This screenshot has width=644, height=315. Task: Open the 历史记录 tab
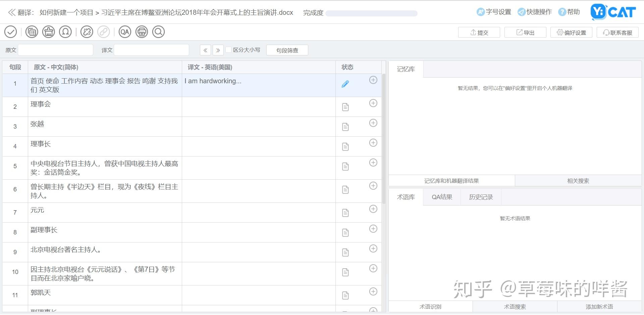480,197
